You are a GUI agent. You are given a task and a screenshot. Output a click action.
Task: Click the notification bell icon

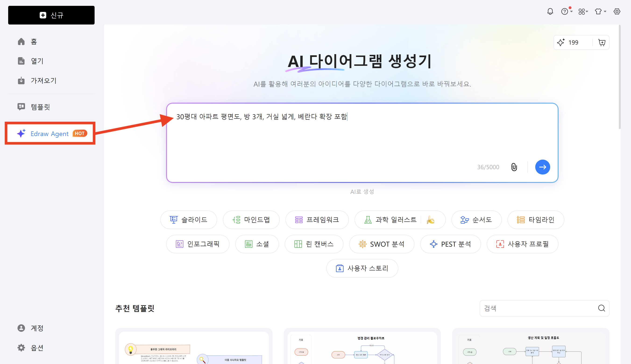[x=550, y=11]
